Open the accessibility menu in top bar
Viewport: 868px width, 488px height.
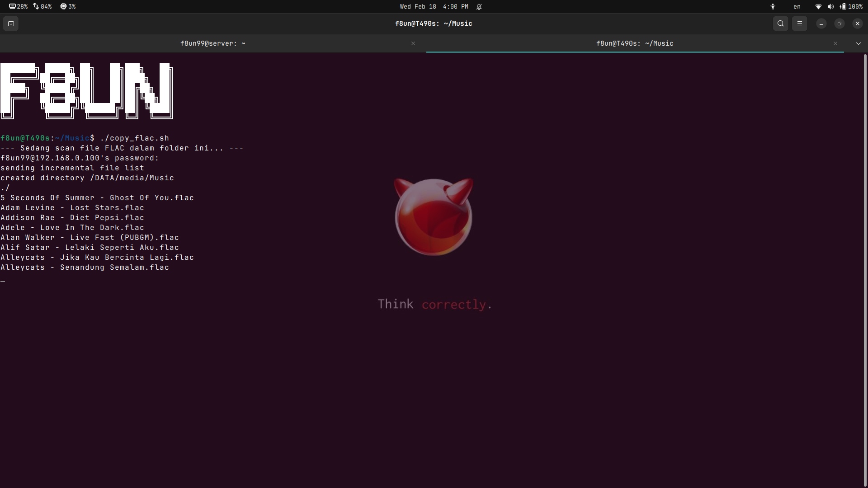(x=773, y=6)
